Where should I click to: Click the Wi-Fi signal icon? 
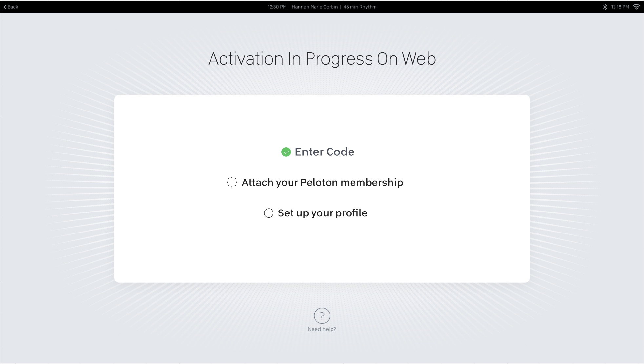(x=636, y=7)
